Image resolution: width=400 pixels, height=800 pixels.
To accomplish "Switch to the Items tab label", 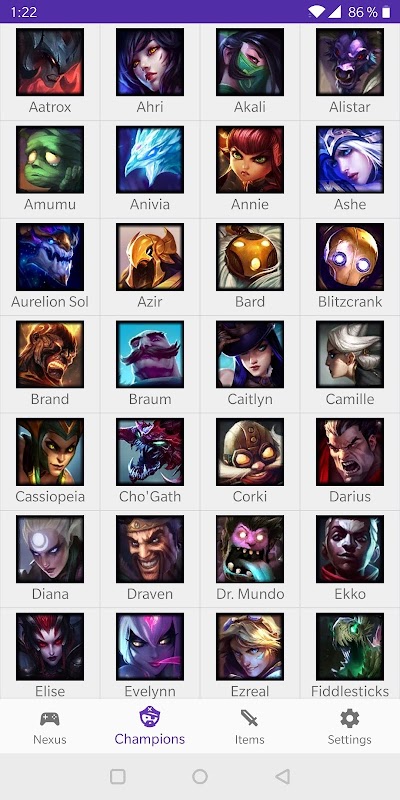I will (x=249, y=739).
